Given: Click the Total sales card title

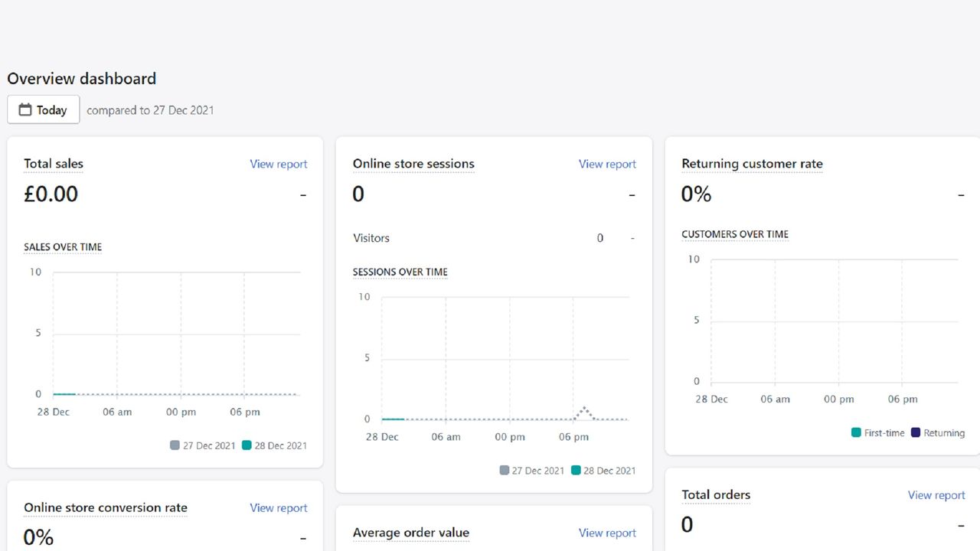Looking at the screenshot, I should pos(54,164).
